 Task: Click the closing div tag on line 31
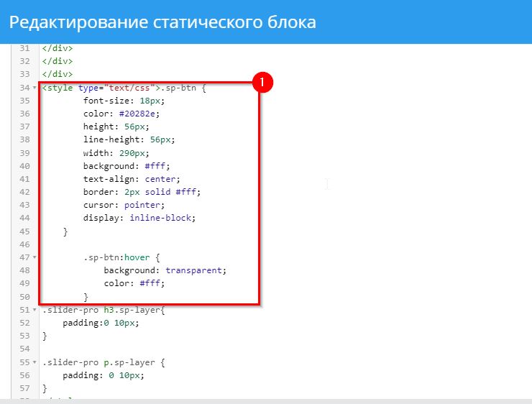click(x=58, y=48)
